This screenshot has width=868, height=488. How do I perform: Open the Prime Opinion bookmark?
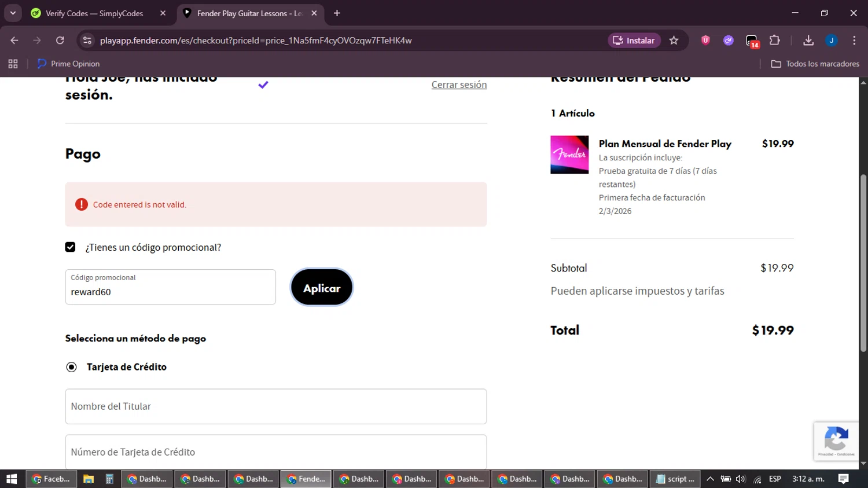point(68,64)
